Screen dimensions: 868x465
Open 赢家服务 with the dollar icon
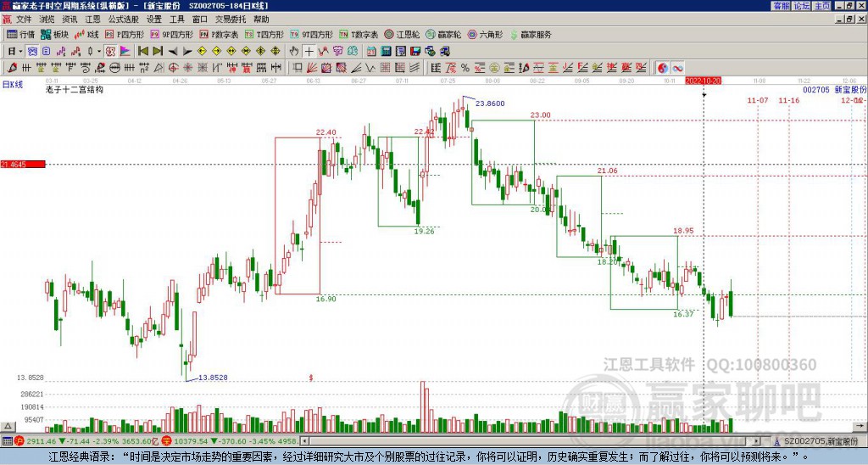point(531,34)
